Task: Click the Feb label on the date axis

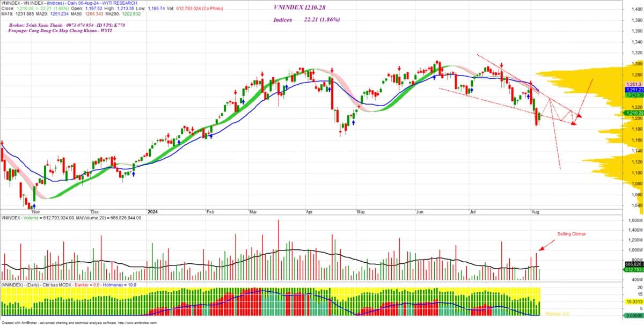Action: coord(210,212)
